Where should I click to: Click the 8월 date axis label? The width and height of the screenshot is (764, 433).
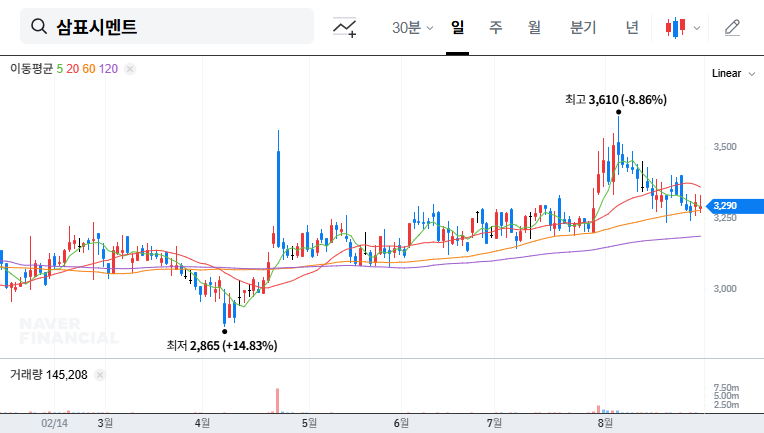point(605,423)
